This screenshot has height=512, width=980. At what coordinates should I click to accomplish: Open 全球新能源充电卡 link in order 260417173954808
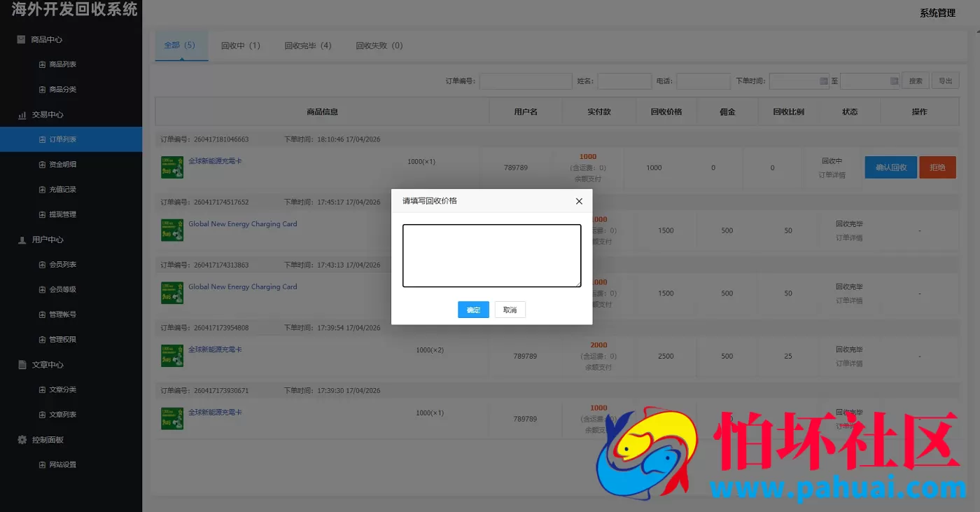[215, 350]
